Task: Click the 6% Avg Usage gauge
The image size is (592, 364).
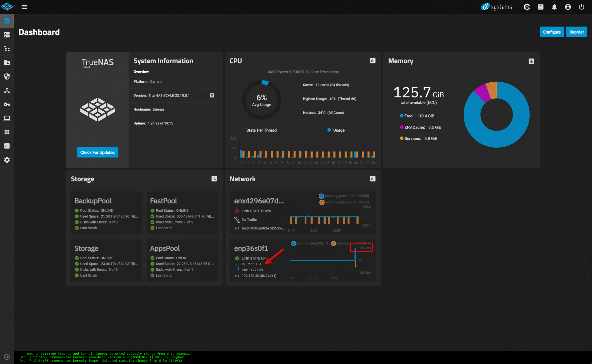Action: 261,100
